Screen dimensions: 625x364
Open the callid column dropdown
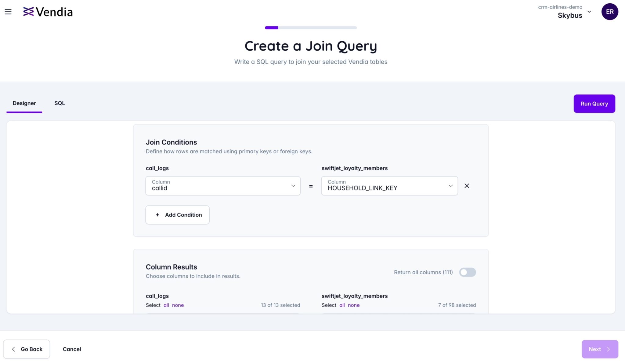coord(293,186)
